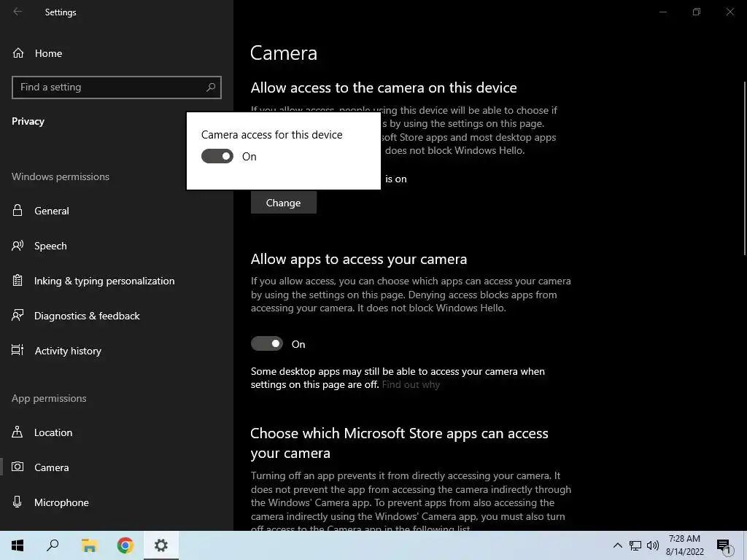Turn off camera access for this device
Viewport: 747px width, 560px height.
(217, 156)
